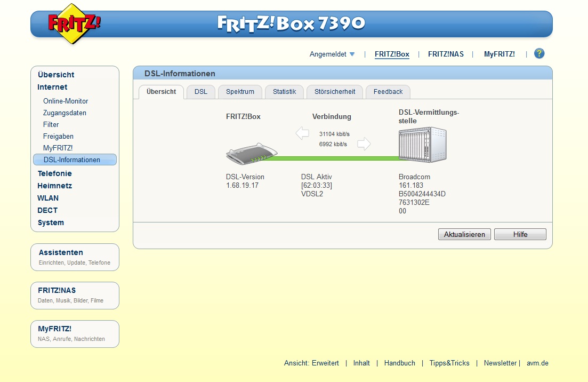Visit avm.de footer link
588x382 pixels.
[537, 363]
